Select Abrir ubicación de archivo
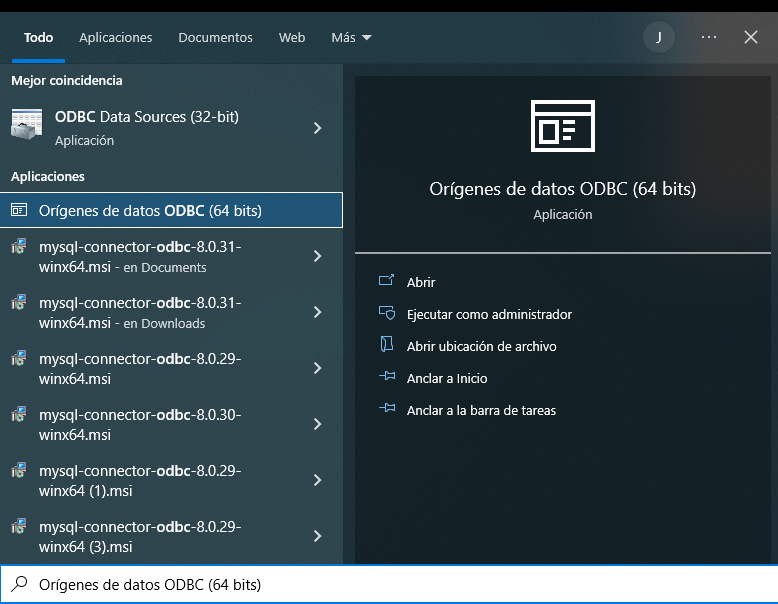 pyautogui.click(x=481, y=346)
